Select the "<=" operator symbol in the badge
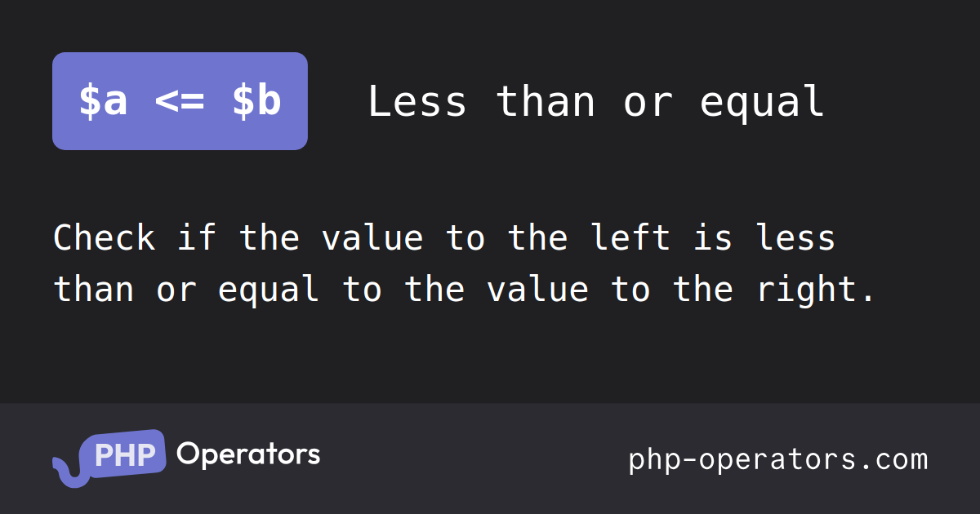Image resolution: width=980 pixels, height=514 pixels. [180, 102]
